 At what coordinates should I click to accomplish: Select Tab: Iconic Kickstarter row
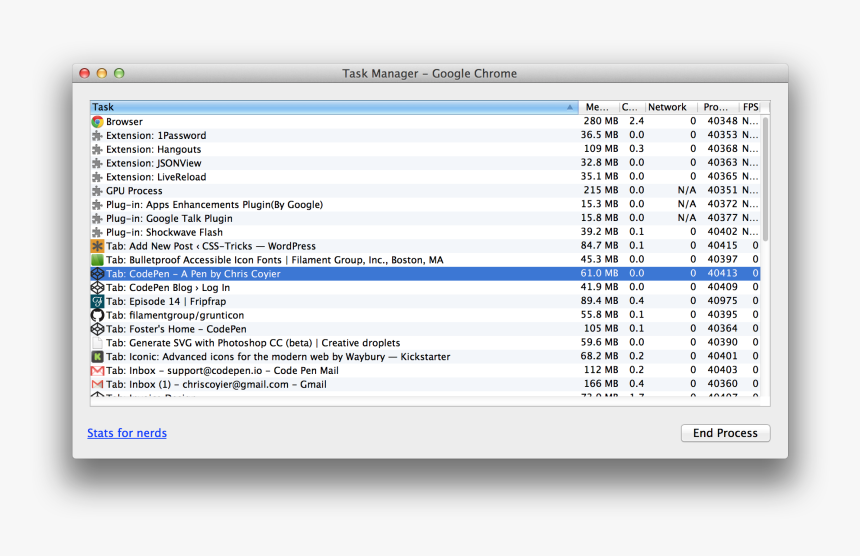[x=425, y=356]
